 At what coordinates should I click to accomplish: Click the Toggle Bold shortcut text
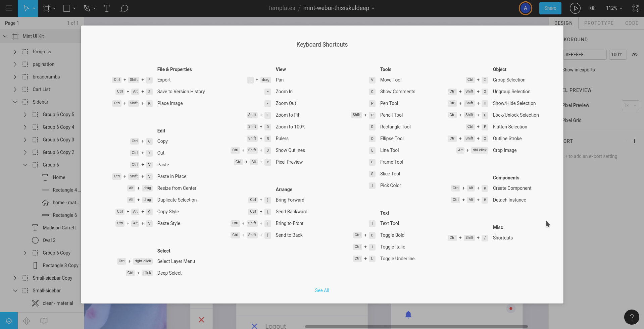(x=392, y=235)
